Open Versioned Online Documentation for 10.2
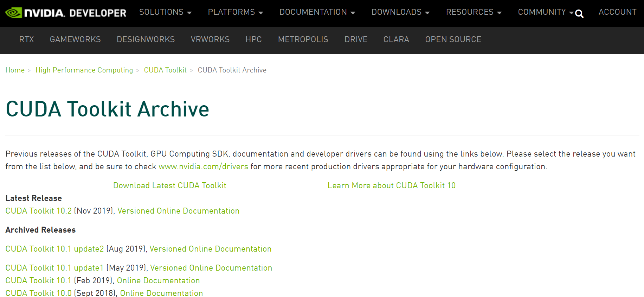 click(178, 211)
